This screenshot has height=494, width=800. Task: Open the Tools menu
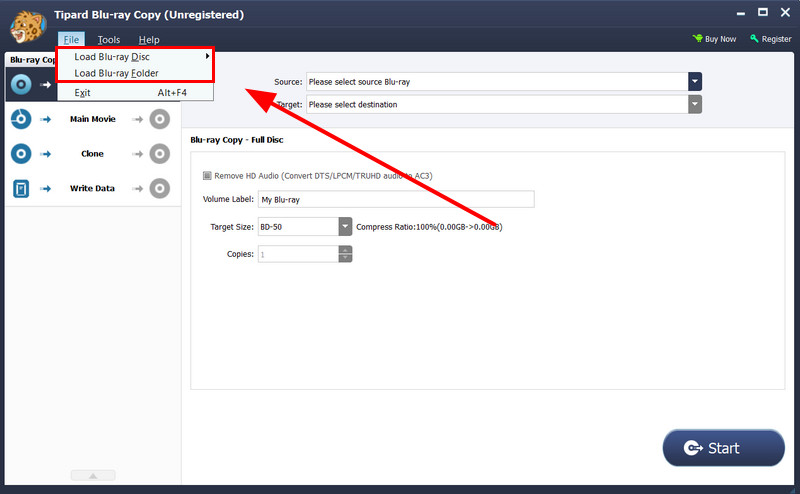click(x=109, y=39)
